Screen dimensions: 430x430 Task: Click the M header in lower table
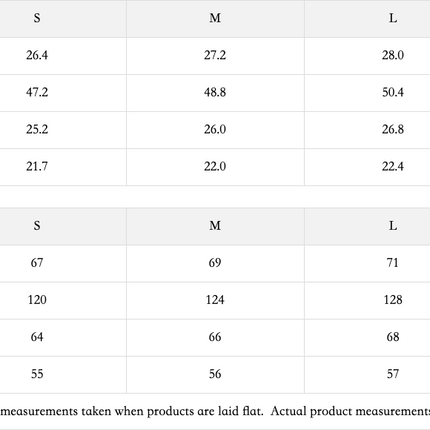215,226
